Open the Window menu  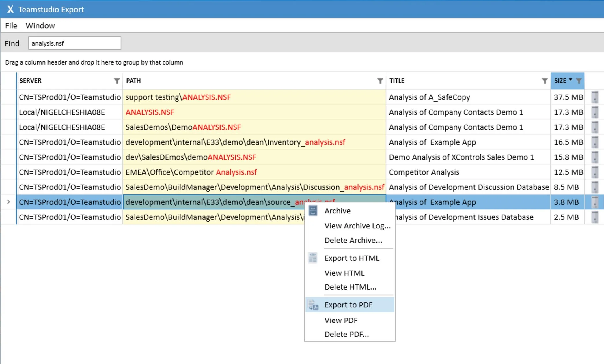tap(40, 26)
